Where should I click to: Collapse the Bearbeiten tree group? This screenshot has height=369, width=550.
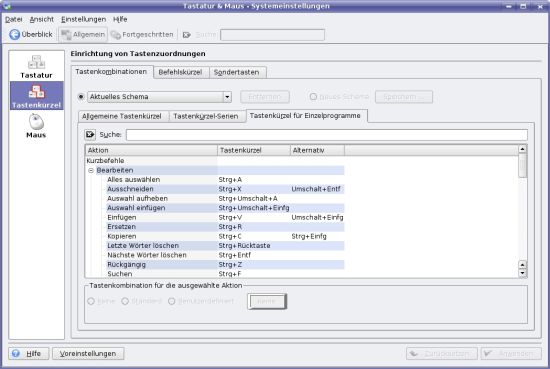pyautogui.click(x=91, y=170)
